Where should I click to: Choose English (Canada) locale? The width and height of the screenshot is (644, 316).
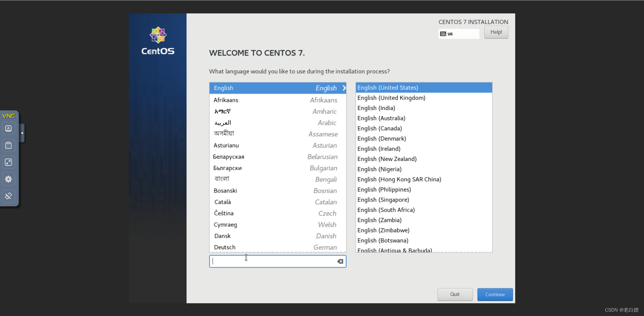(x=424, y=128)
